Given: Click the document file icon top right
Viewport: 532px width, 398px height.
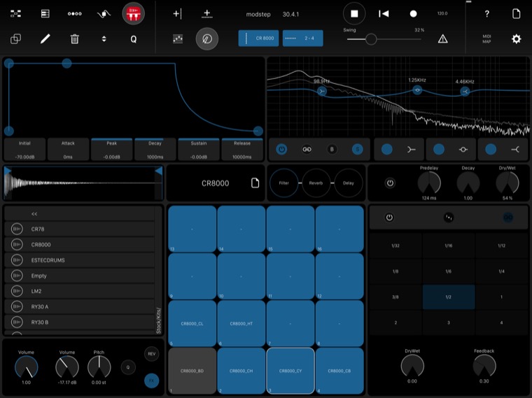Looking at the screenshot, I should pyautogui.click(x=517, y=14).
